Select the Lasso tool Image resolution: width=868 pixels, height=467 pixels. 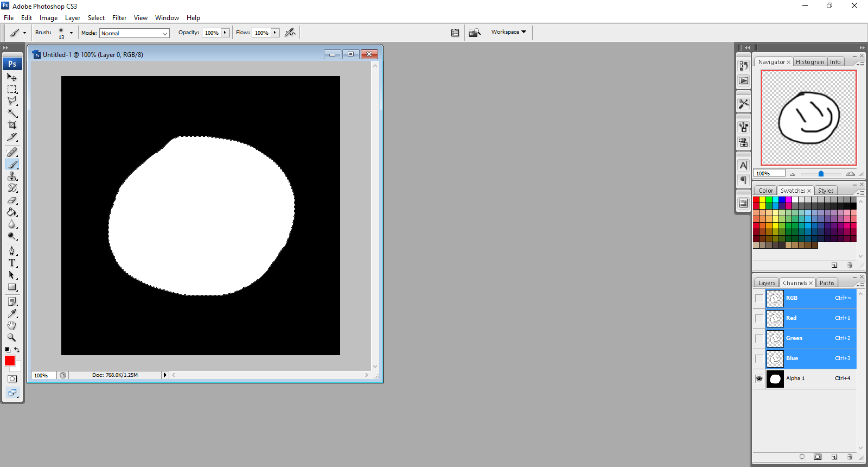pos(12,101)
